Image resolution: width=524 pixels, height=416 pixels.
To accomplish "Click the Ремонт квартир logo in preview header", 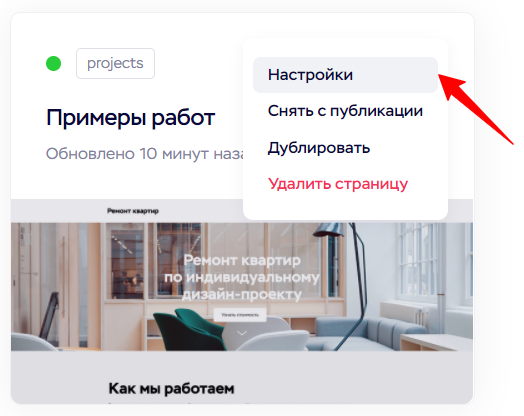I will [133, 211].
